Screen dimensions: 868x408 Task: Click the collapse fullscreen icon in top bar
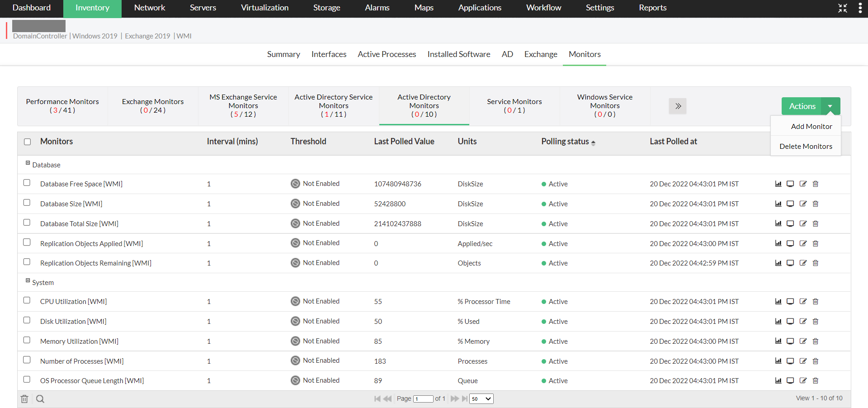pyautogui.click(x=843, y=8)
